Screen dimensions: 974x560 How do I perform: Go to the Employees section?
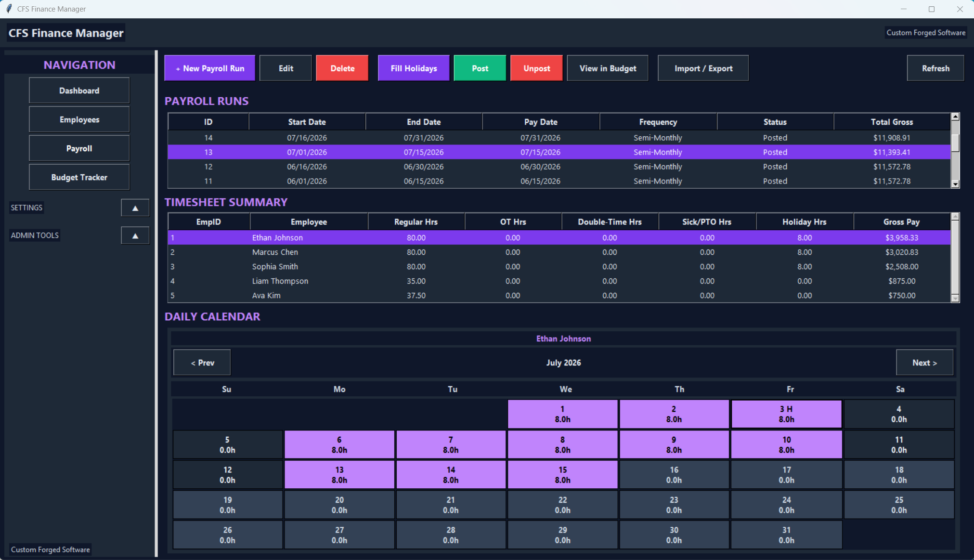(x=79, y=119)
